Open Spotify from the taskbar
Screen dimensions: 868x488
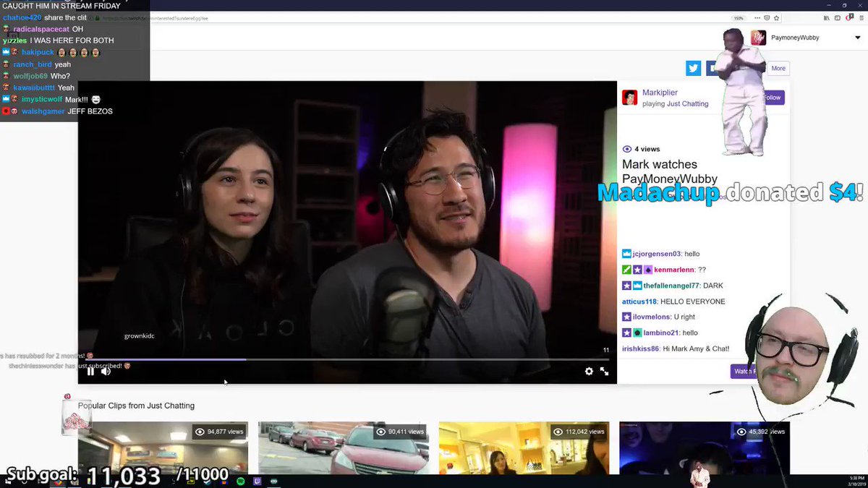[x=240, y=481]
